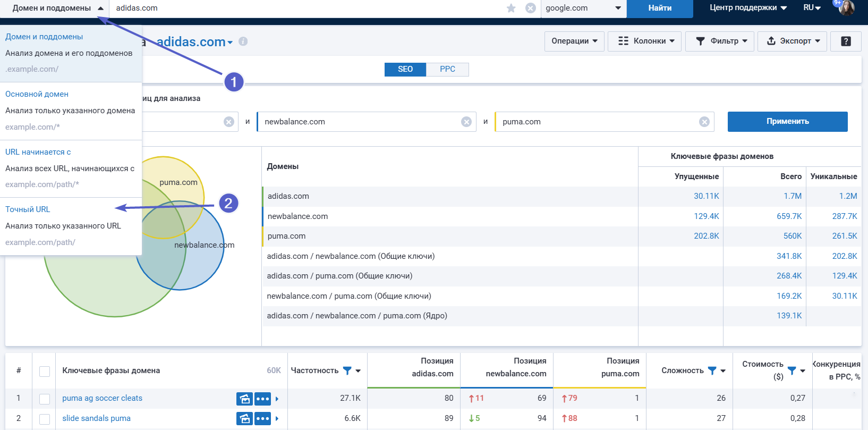Image resolution: width=868 pixels, height=430 pixels.
Task: Click the favorite star icon in search bar
Action: [511, 8]
